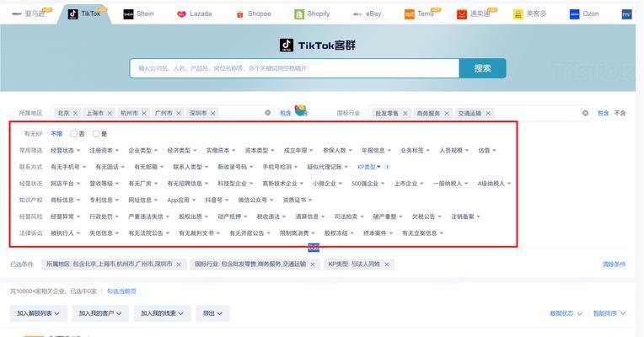
Task: Switch to the eBay platform tab
Action: [x=368, y=14]
